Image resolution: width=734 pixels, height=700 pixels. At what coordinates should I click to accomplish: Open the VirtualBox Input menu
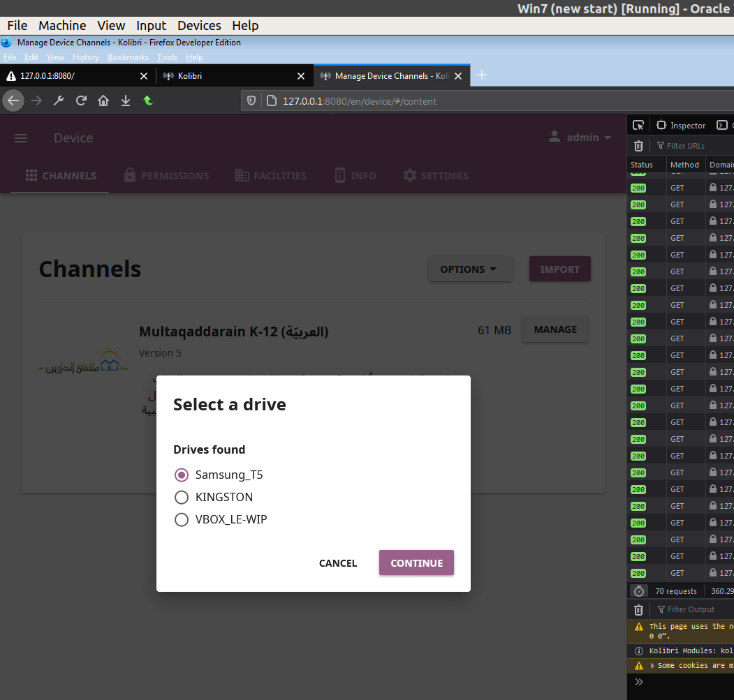[x=152, y=25]
